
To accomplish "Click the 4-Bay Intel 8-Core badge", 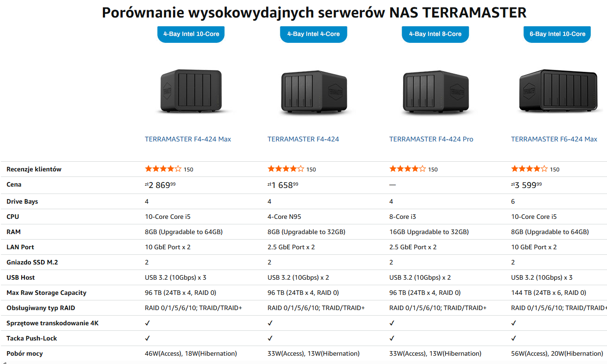I will 435,34.
